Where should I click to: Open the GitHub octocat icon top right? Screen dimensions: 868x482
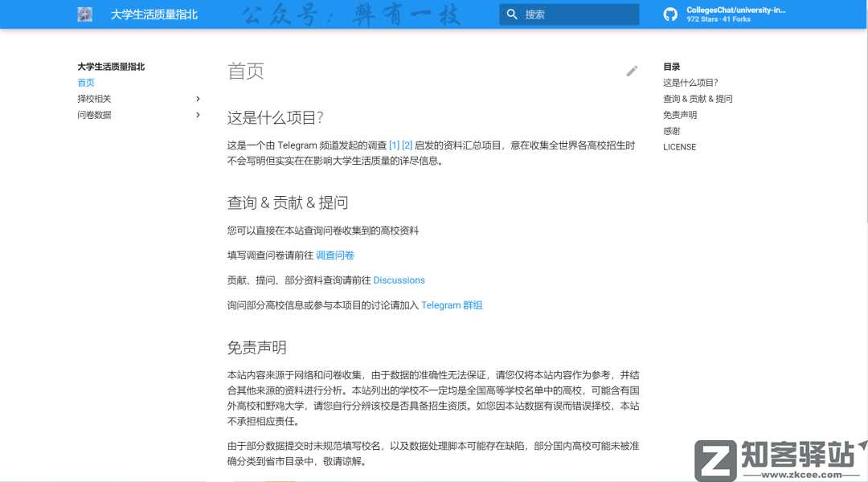coord(669,14)
